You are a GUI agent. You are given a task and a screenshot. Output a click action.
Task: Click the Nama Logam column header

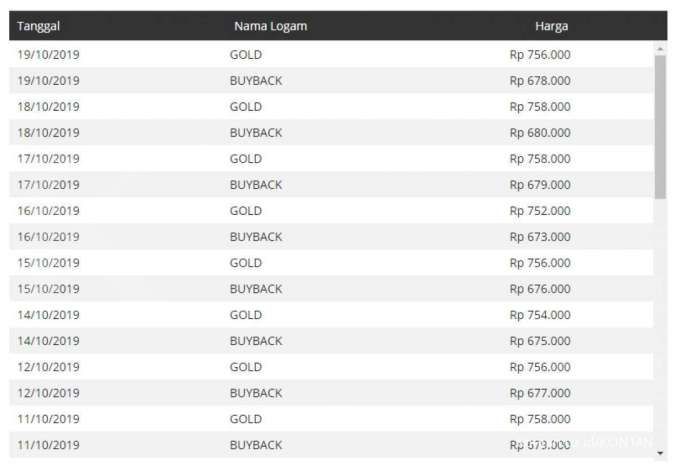click(x=270, y=26)
